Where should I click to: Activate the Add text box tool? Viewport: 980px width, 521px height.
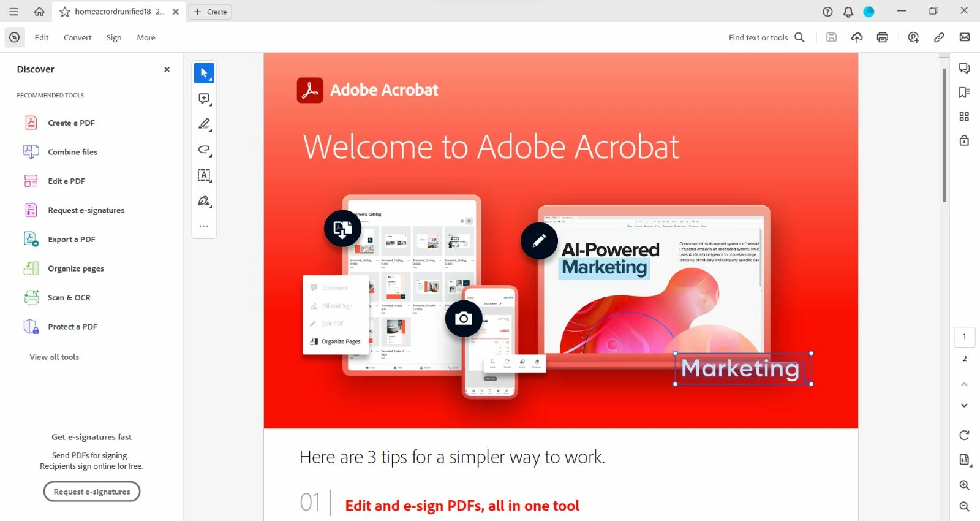tap(204, 176)
